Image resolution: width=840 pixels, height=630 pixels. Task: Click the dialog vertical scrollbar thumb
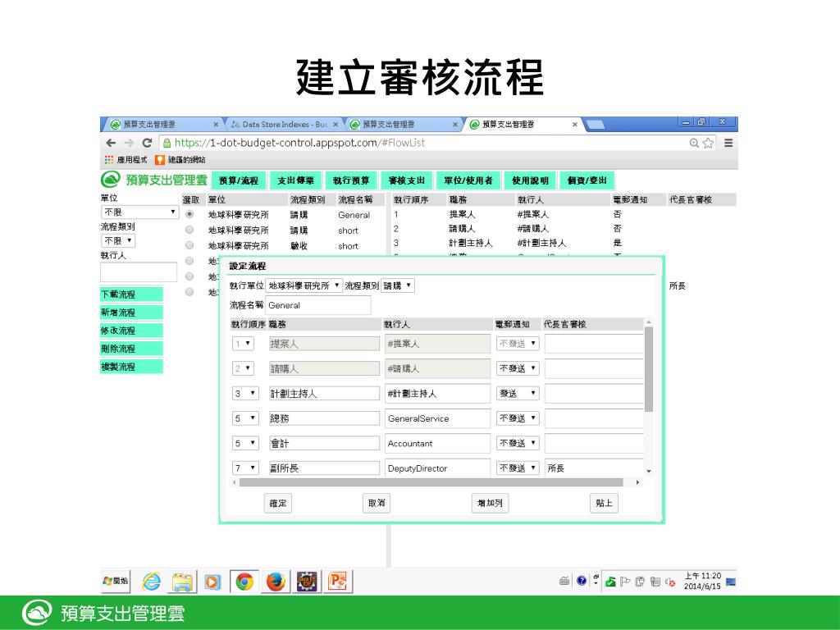(649, 369)
